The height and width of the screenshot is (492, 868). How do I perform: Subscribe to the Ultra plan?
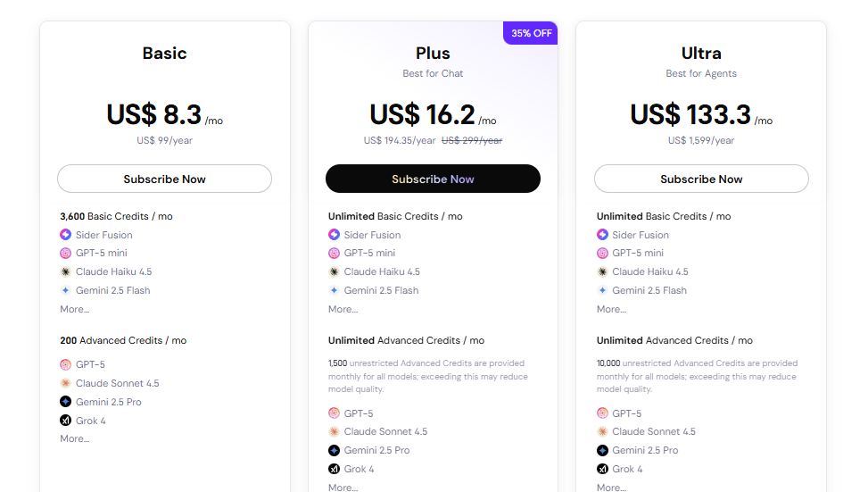[701, 179]
